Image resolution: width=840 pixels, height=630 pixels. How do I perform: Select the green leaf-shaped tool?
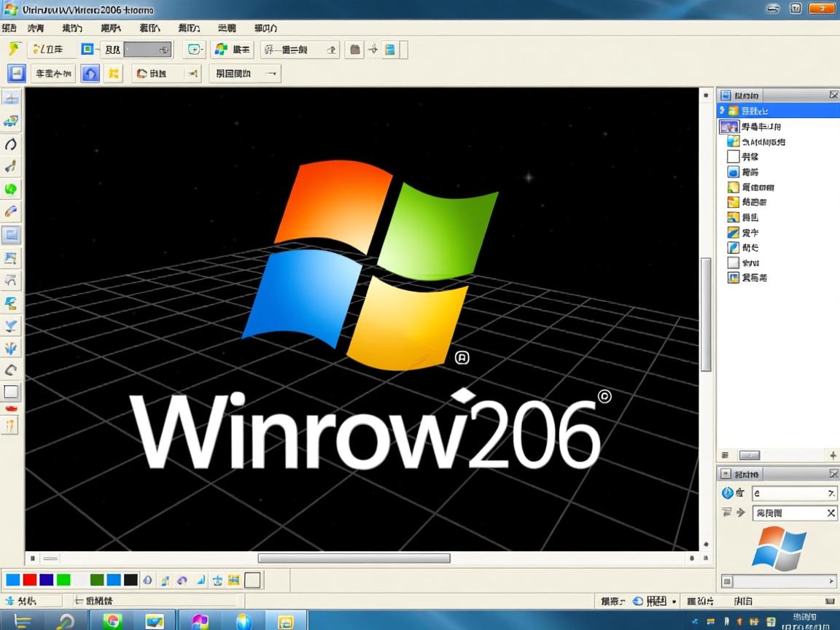10,189
